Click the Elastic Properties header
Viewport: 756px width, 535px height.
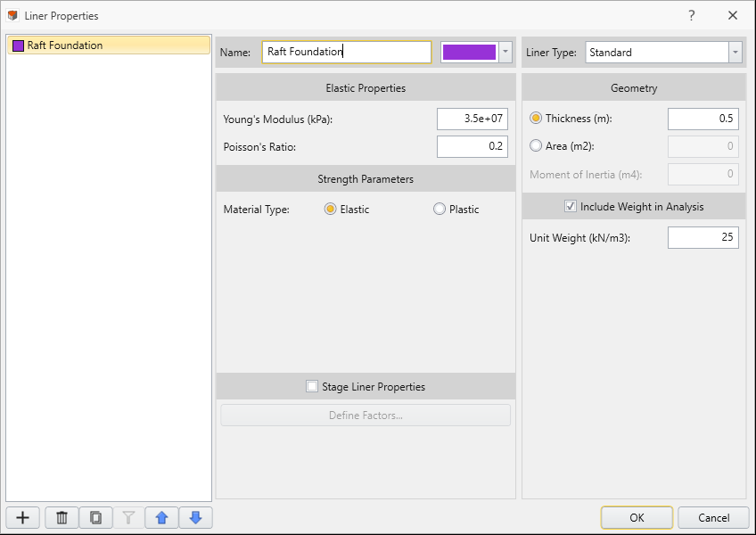(366, 87)
